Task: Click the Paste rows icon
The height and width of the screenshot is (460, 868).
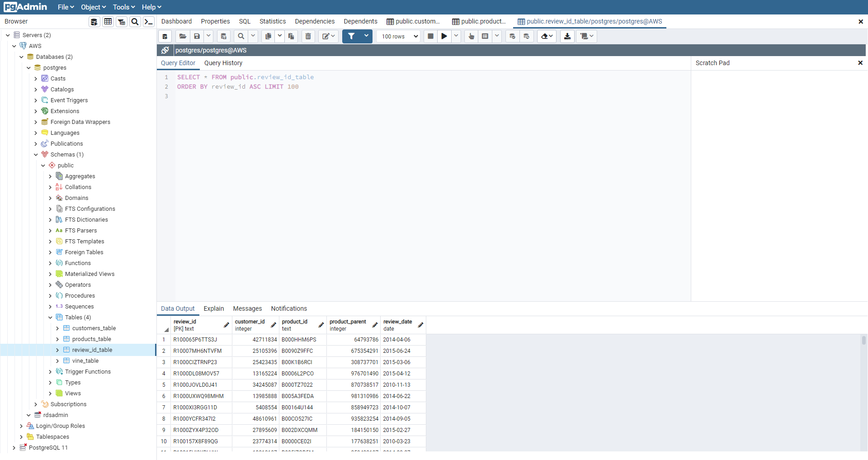Action: (x=291, y=36)
